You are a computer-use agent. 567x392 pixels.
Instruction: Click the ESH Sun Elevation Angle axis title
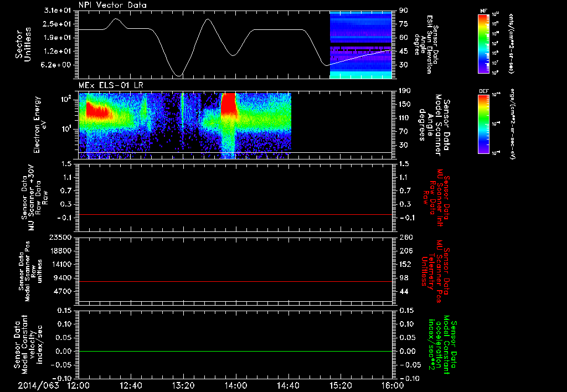[x=426, y=44]
